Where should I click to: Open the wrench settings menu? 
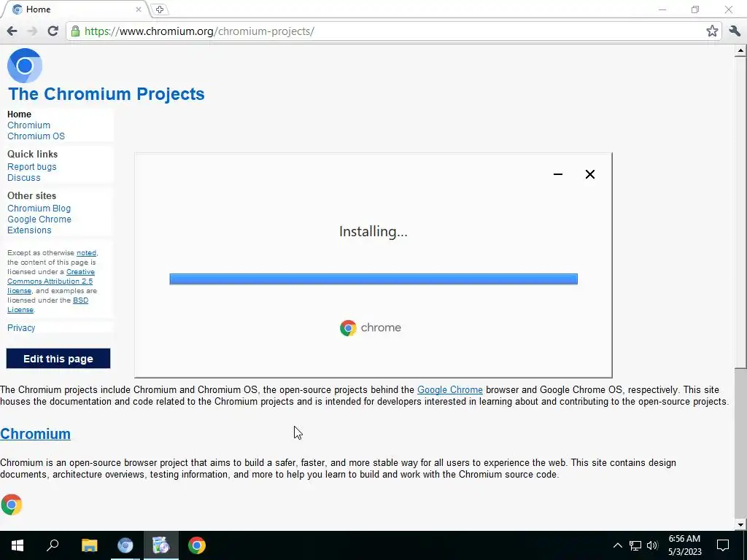tap(735, 31)
